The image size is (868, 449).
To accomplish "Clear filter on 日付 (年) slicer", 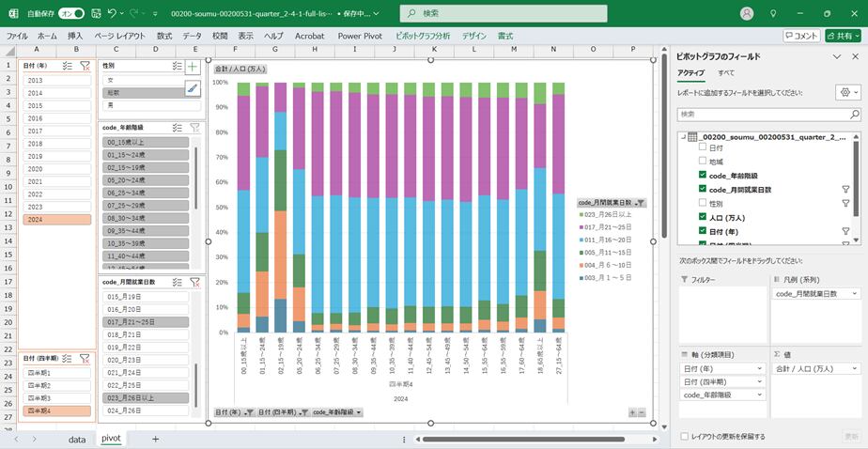I will [85, 66].
